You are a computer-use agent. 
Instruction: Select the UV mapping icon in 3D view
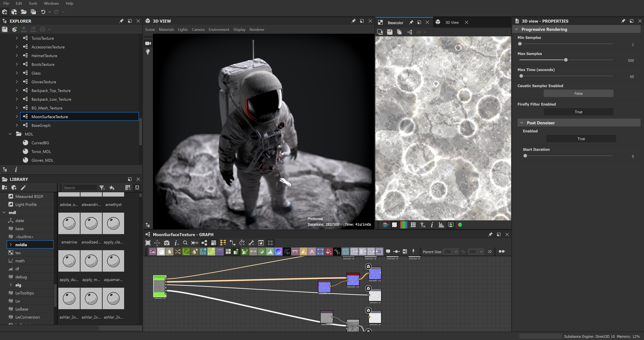419,32
